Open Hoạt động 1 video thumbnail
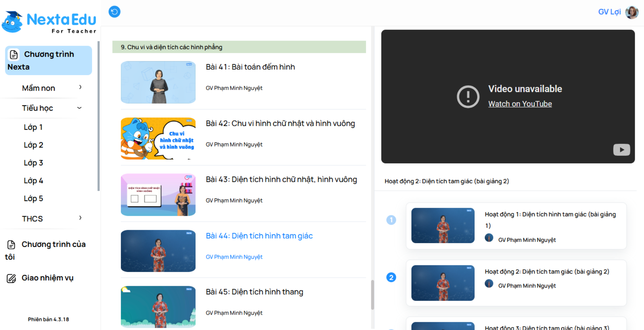 (x=443, y=225)
